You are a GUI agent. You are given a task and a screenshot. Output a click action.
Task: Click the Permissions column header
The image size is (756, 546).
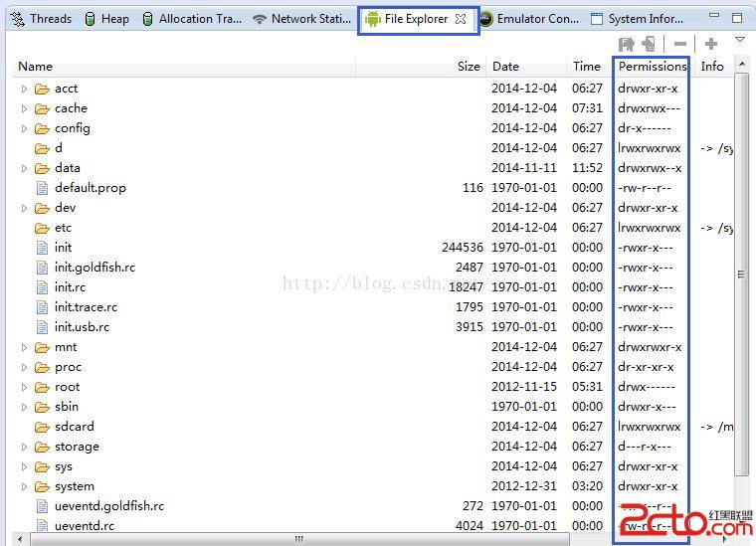[x=653, y=67]
